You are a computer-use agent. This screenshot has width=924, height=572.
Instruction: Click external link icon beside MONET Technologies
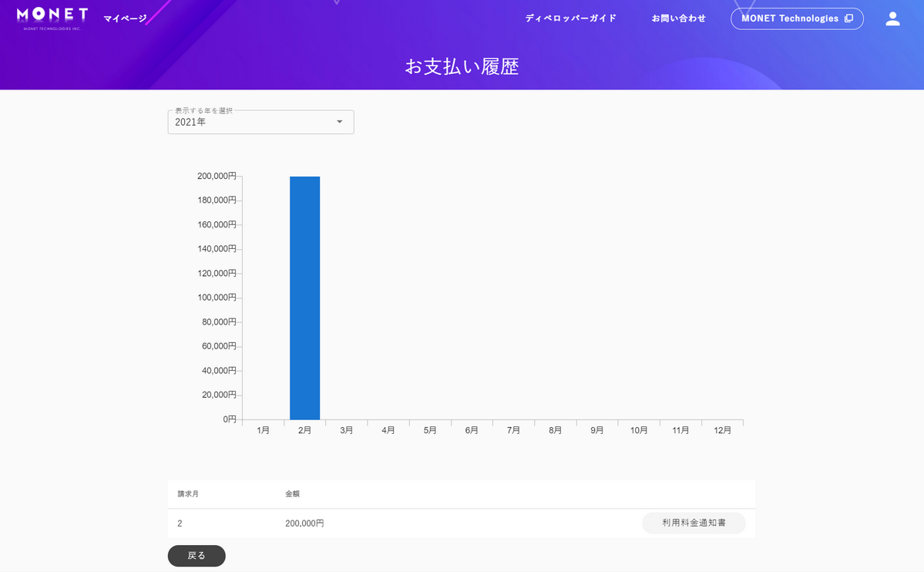[x=848, y=19]
